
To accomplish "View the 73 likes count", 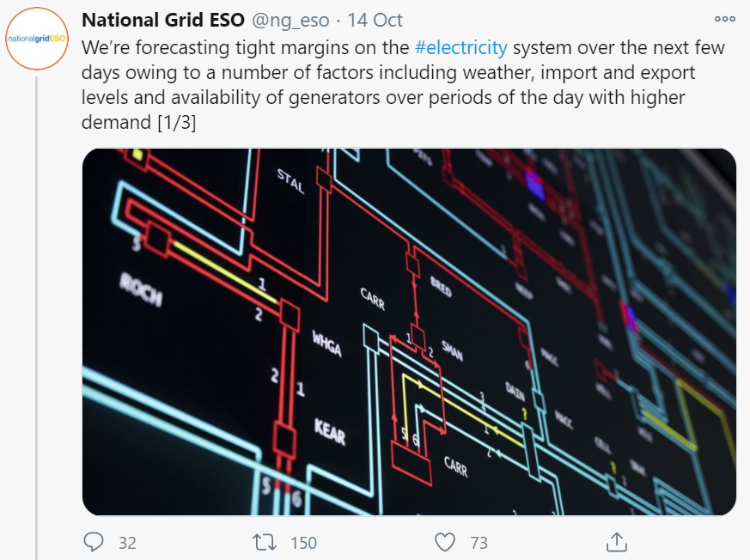I will point(479,543).
